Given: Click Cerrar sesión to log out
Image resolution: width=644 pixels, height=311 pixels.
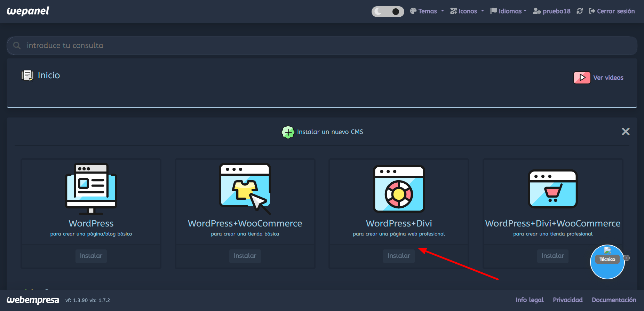Looking at the screenshot, I should pyautogui.click(x=612, y=11).
